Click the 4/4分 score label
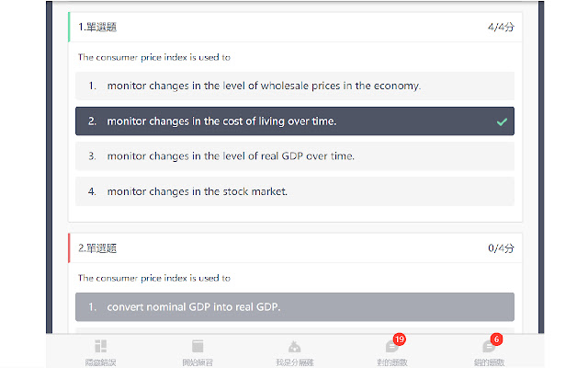 pyautogui.click(x=501, y=28)
